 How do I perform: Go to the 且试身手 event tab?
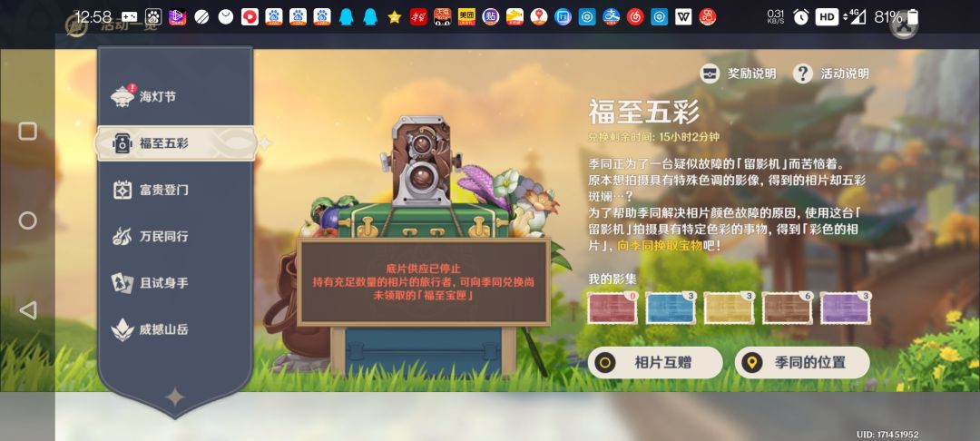pyautogui.click(x=175, y=283)
